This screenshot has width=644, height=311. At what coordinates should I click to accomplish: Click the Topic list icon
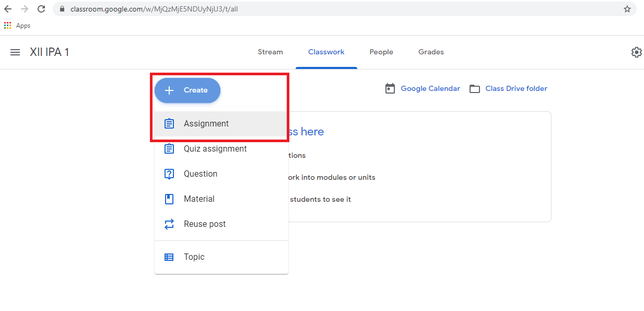169,257
